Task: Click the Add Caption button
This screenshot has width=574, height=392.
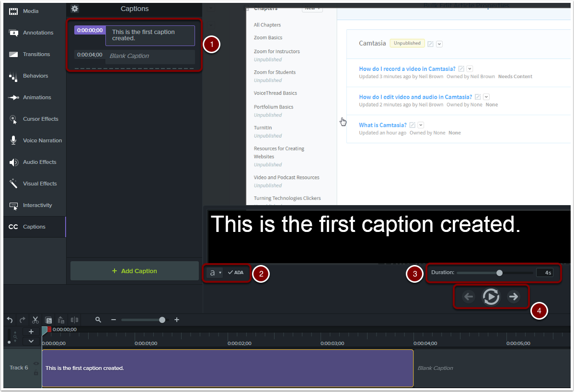Action: tap(134, 270)
